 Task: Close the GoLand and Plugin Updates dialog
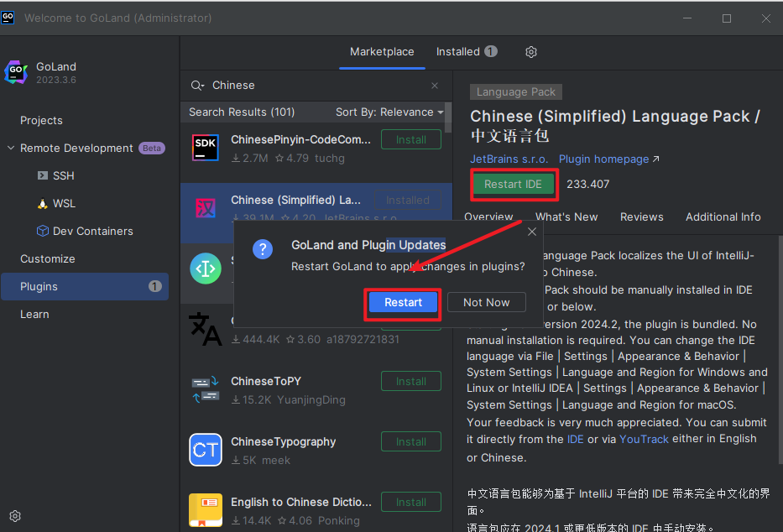coord(532,232)
